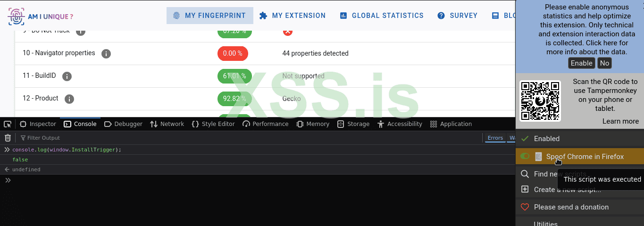Screen dimensions: 644x226
Task: Switch to the Inspector panel
Action: tap(38, 124)
